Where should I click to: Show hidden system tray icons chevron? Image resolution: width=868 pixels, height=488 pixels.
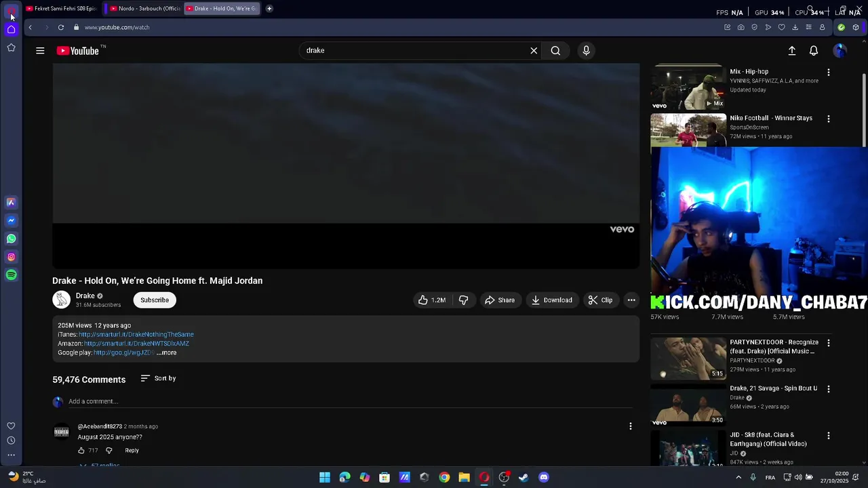point(738,478)
